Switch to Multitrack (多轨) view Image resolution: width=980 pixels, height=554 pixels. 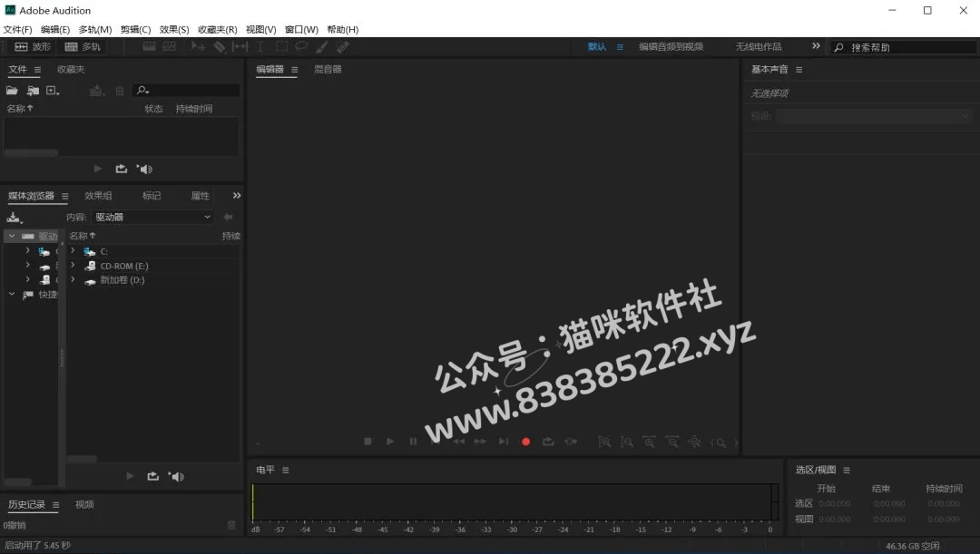[x=83, y=47]
